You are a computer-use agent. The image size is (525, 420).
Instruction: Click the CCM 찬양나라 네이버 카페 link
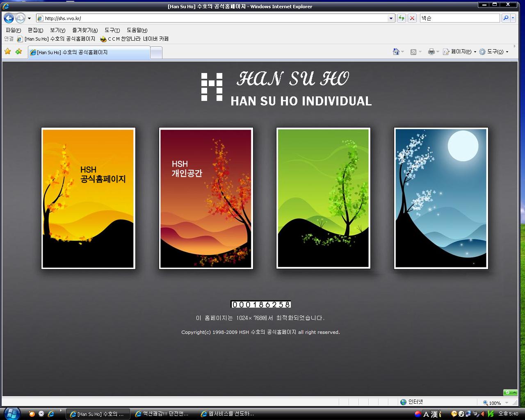(138, 39)
